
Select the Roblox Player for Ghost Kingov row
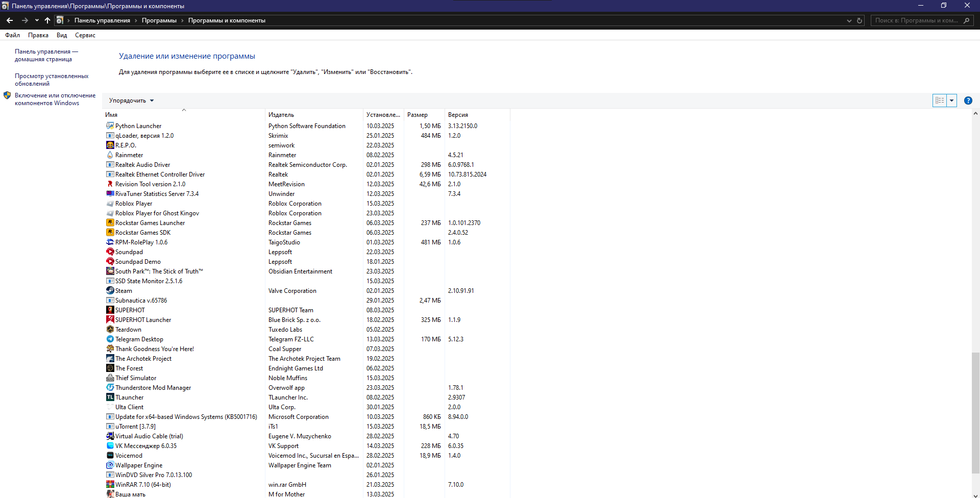[x=306, y=213]
